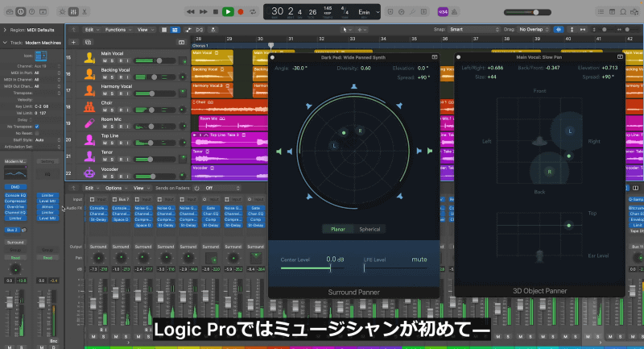Open the Editors scissors icon
644x349 pixels.
(x=85, y=12)
